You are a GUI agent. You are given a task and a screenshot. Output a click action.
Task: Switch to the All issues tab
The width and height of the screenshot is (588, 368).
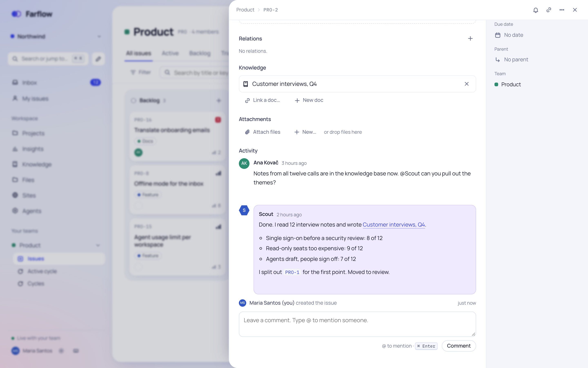pos(138,53)
